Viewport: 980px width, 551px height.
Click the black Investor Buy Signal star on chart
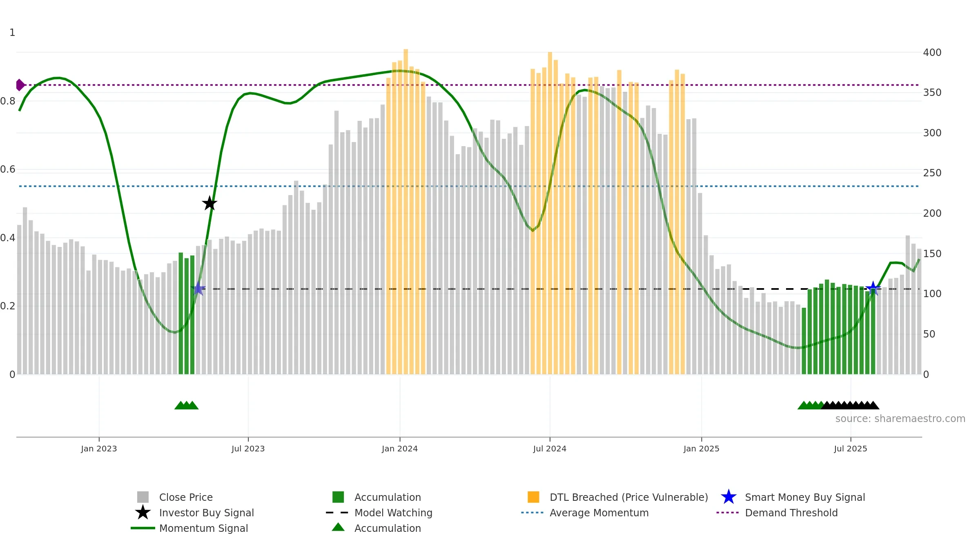[x=209, y=203]
